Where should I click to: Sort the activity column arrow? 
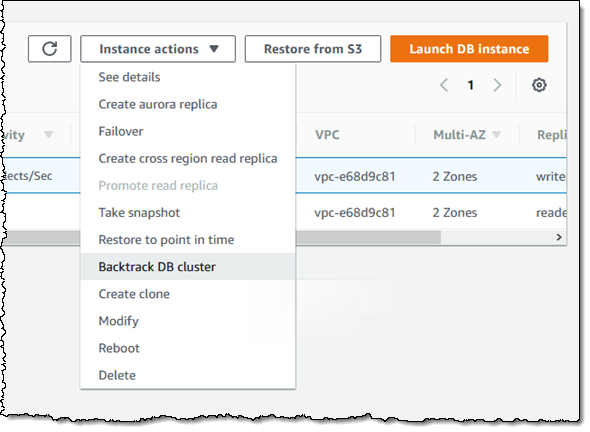(x=49, y=134)
